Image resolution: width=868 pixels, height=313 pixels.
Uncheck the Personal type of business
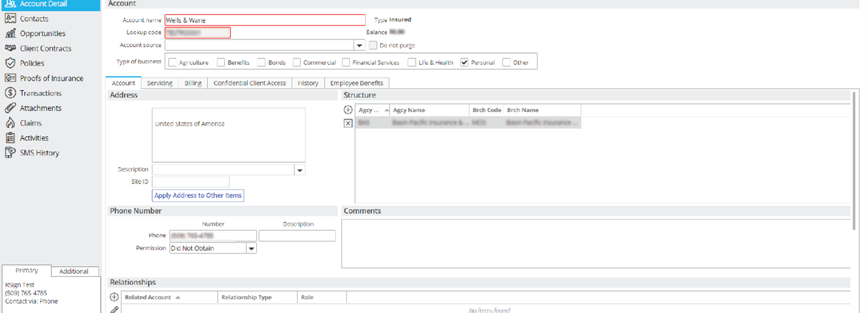465,62
